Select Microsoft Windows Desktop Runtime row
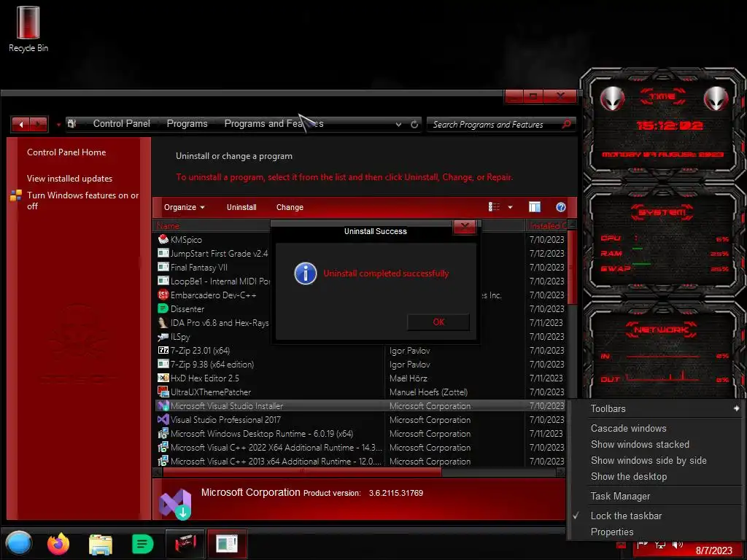 point(360,434)
